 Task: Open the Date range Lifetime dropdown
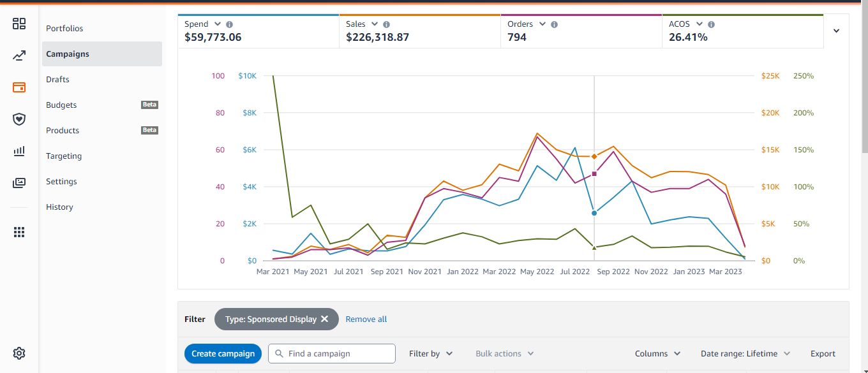point(745,354)
